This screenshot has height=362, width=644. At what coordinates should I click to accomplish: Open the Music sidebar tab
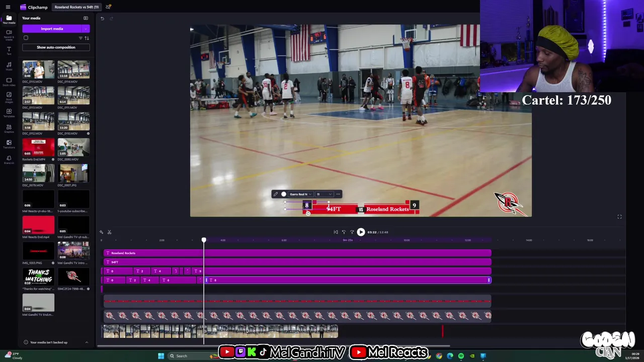click(9, 66)
